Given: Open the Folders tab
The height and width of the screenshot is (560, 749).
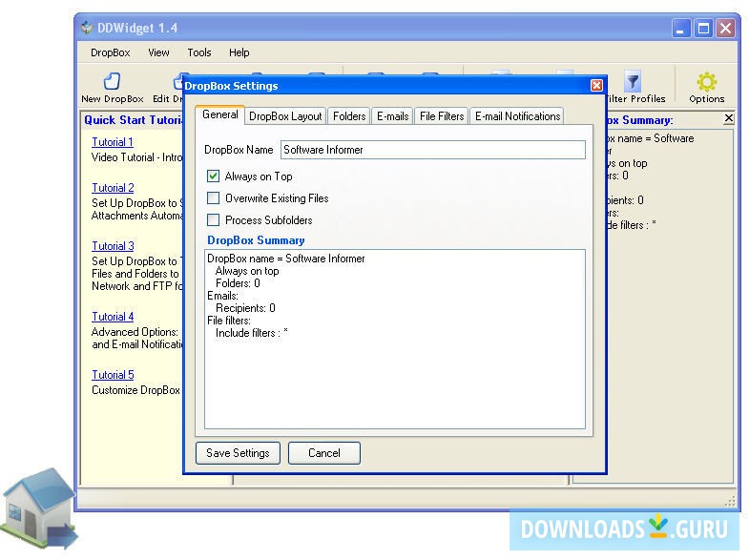Looking at the screenshot, I should pyautogui.click(x=349, y=116).
